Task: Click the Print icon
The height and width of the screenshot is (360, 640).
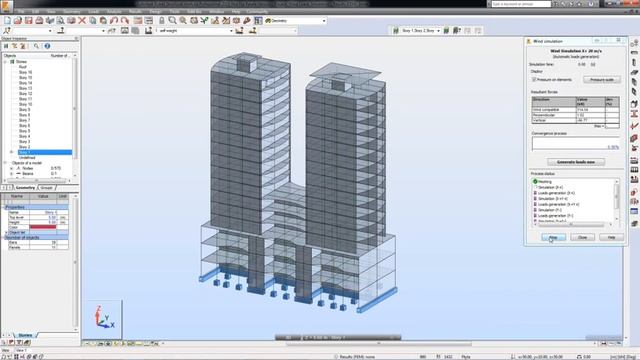Action: click(x=39, y=20)
